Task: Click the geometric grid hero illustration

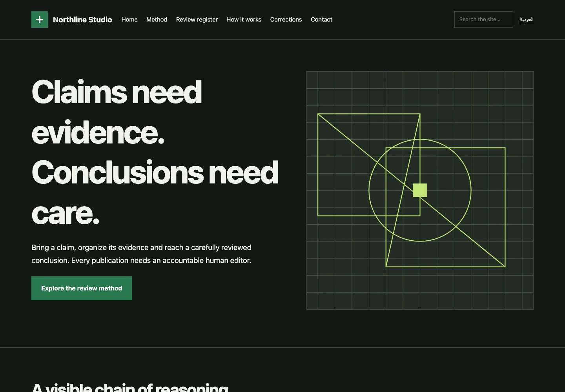Action: click(x=420, y=190)
